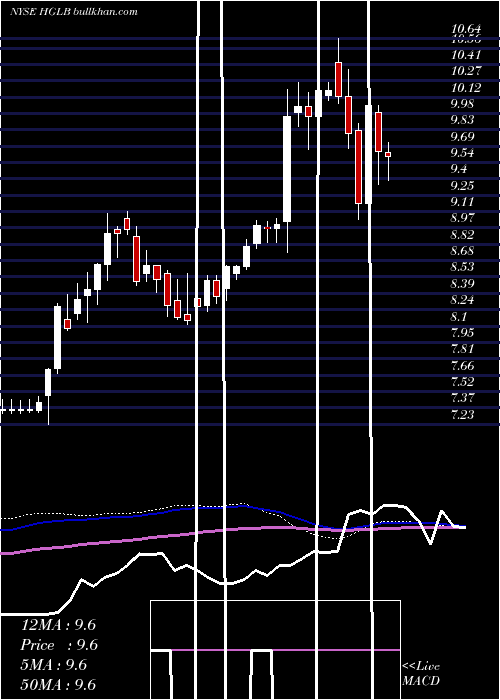Click the Price : 9.6 readout
Viewport: 500px width, 700px height.
59,645
